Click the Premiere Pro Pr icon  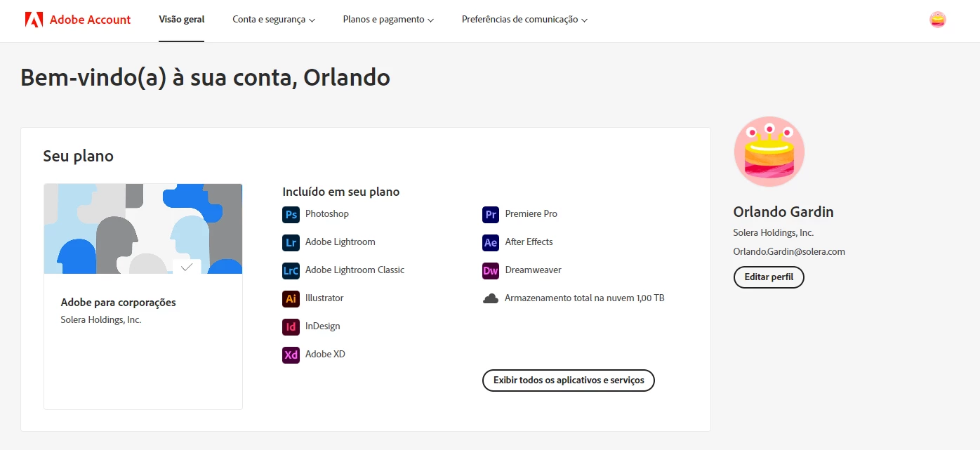pyautogui.click(x=491, y=214)
